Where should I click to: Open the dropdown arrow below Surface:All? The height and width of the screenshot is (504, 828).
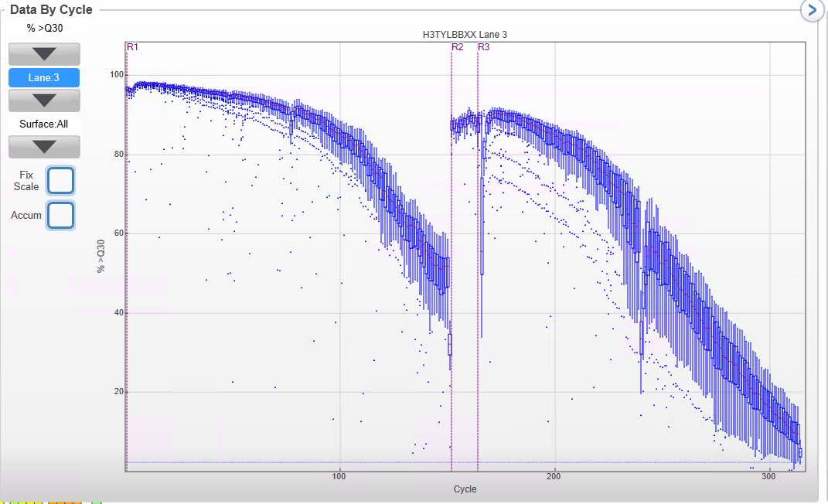click(44, 147)
